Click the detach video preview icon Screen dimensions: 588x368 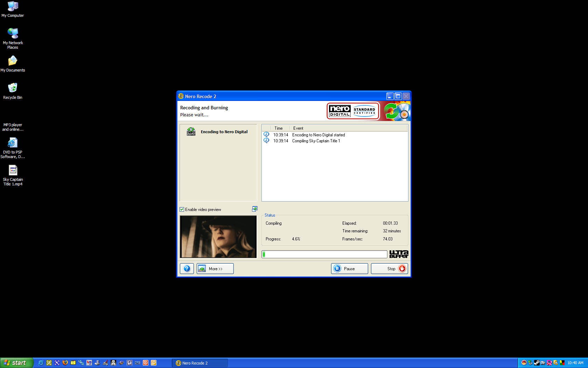[254, 209]
